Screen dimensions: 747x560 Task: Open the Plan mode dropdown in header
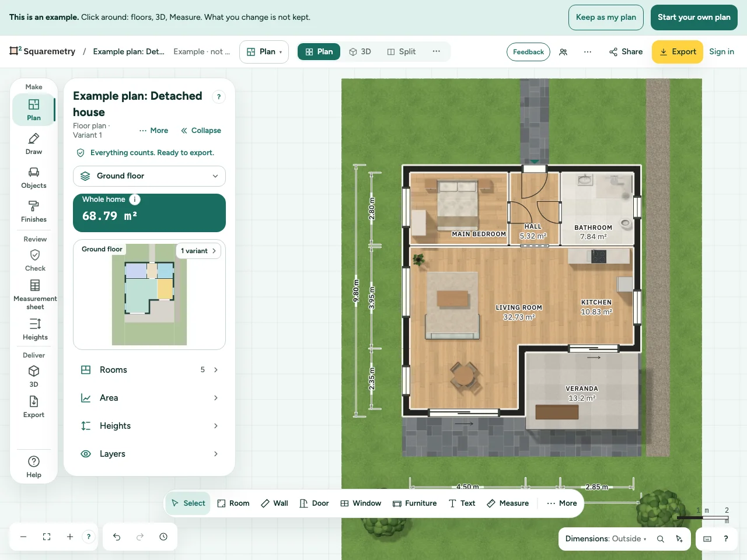pos(264,52)
